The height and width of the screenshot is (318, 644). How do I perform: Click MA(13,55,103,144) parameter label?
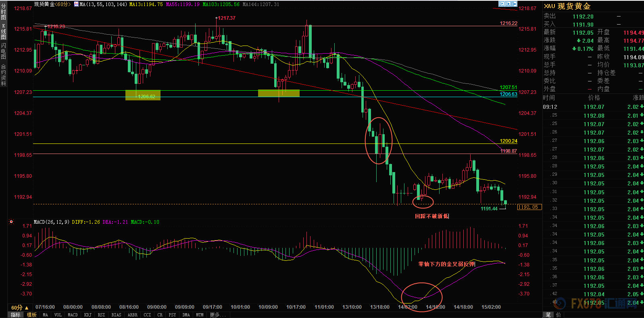104,4
